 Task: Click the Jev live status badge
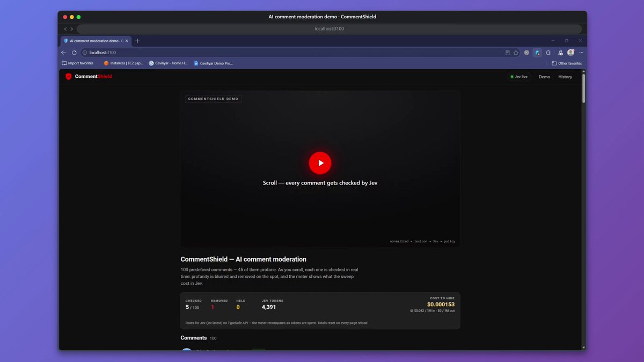coord(519,77)
